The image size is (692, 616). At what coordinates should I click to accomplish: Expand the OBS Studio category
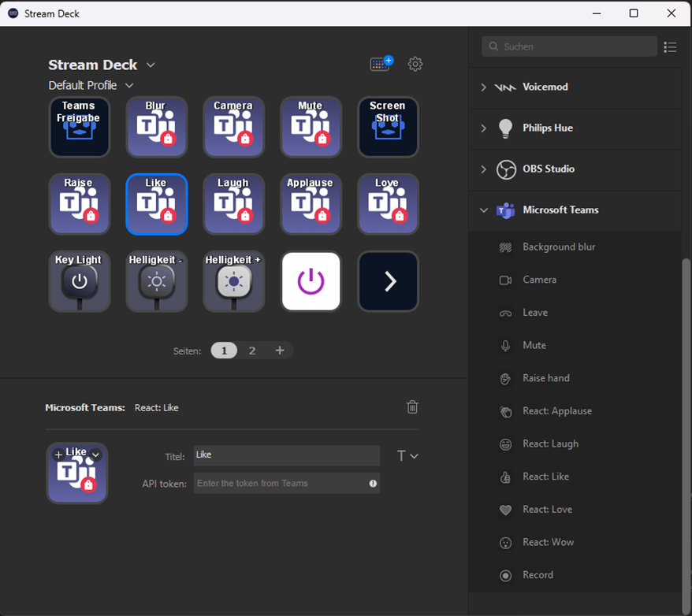483,169
